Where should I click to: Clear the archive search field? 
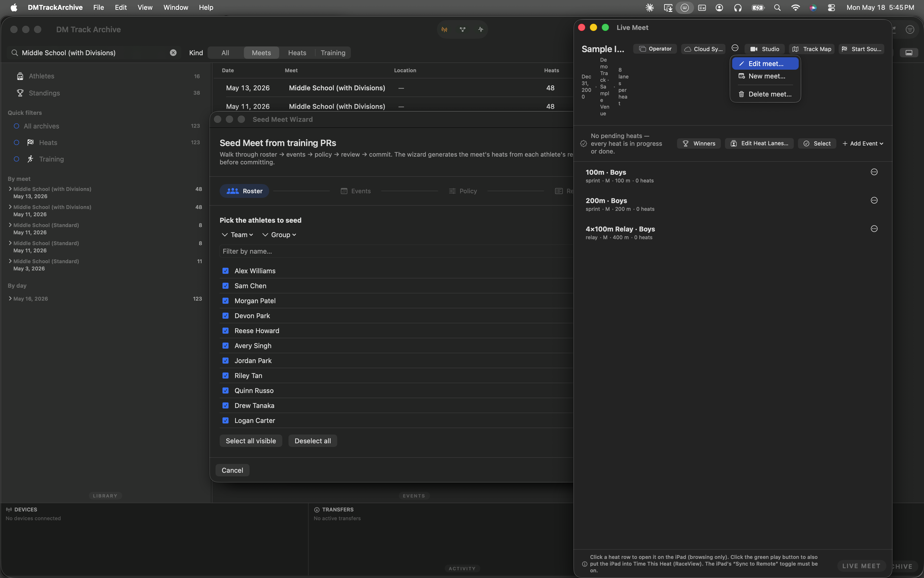pyautogui.click(x=173, y=53)
